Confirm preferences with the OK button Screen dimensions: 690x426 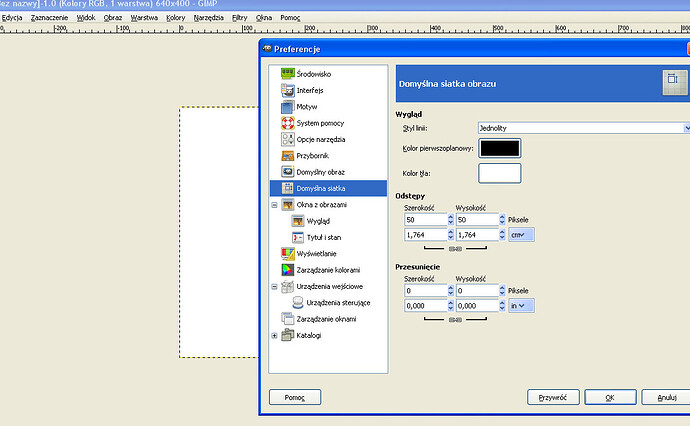pyautogui.click(x=610, y=397)
